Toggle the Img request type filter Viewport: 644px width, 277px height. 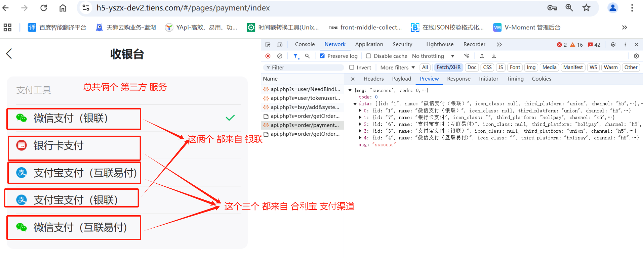pos(531,67)
